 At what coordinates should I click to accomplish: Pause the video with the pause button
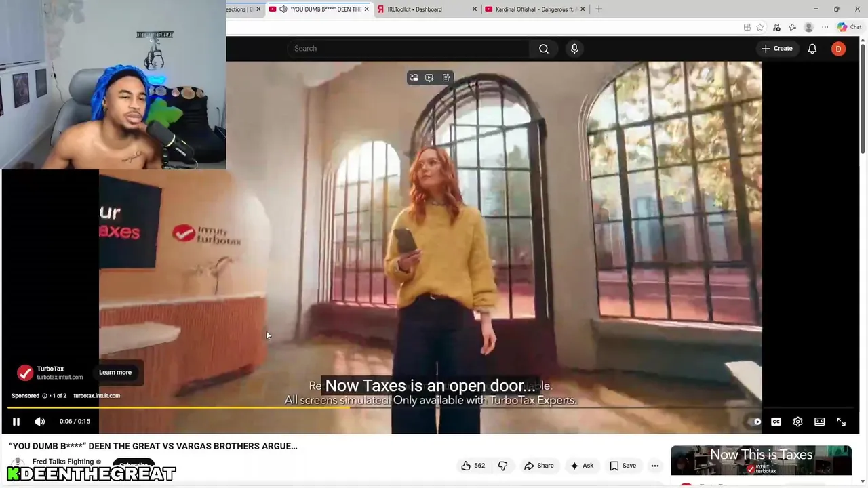[16, 422]
